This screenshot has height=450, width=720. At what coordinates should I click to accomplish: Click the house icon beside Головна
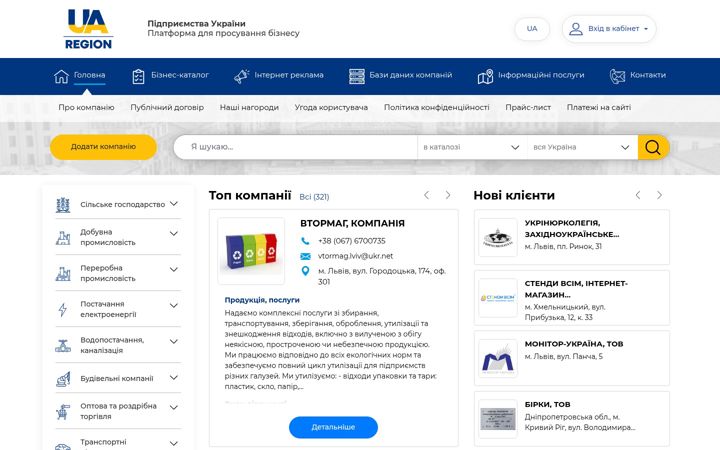pyautogui.click(x=61, y=76)
